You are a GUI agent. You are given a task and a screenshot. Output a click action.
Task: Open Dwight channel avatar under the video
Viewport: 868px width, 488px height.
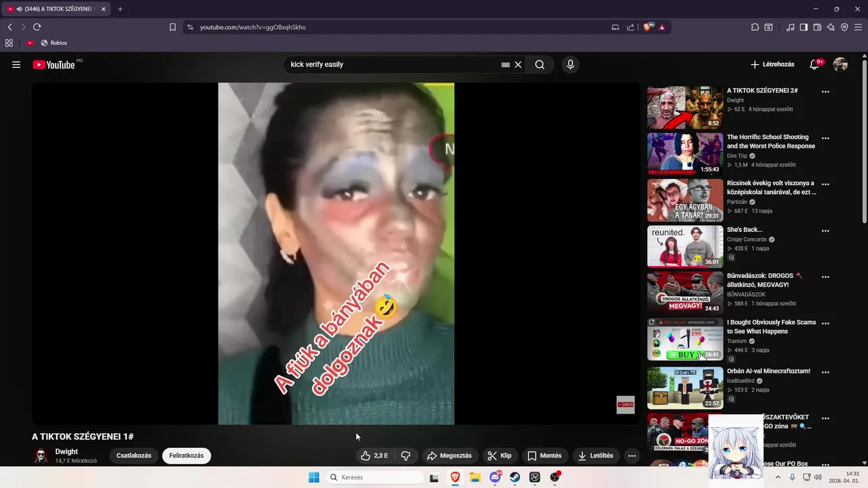click(x=41, y=455)
